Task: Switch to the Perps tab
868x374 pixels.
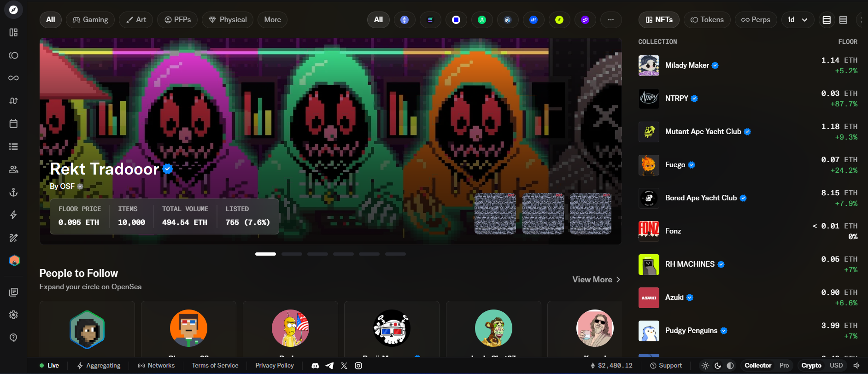Action: [x=756, y=20]
